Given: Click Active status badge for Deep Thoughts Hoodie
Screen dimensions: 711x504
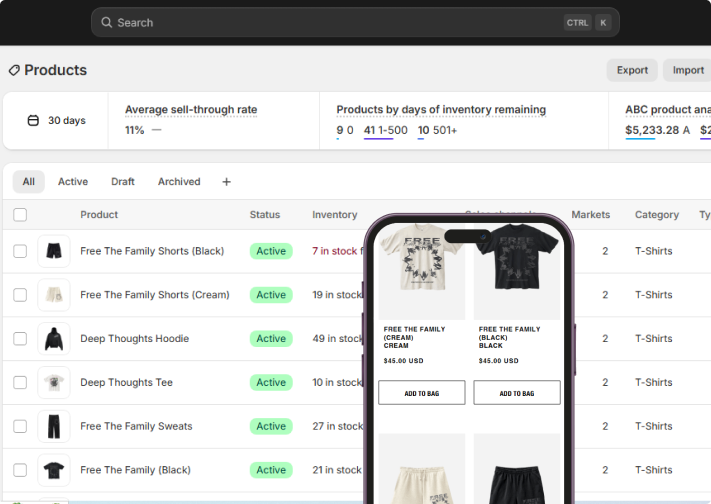Looking at the screenshot, I should pyautogui.click(x=271, y=339).
